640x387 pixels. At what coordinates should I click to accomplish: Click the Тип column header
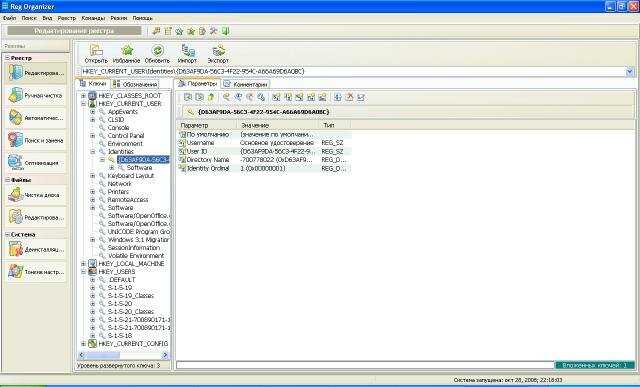334,125
